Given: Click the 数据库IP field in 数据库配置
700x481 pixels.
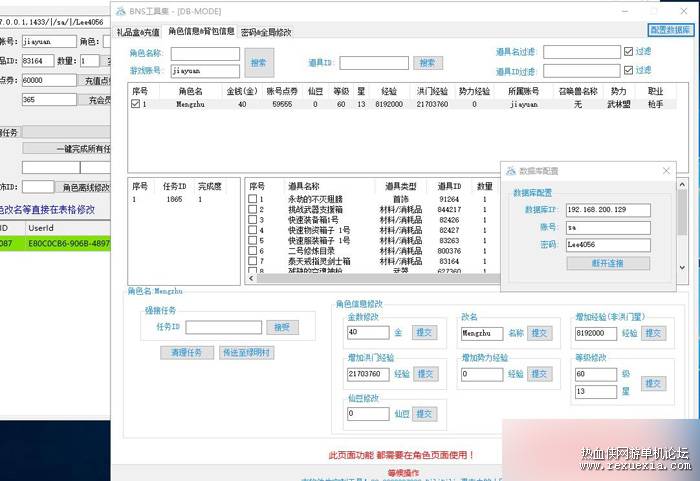Looking at the screenshot, I should (608, 210).
